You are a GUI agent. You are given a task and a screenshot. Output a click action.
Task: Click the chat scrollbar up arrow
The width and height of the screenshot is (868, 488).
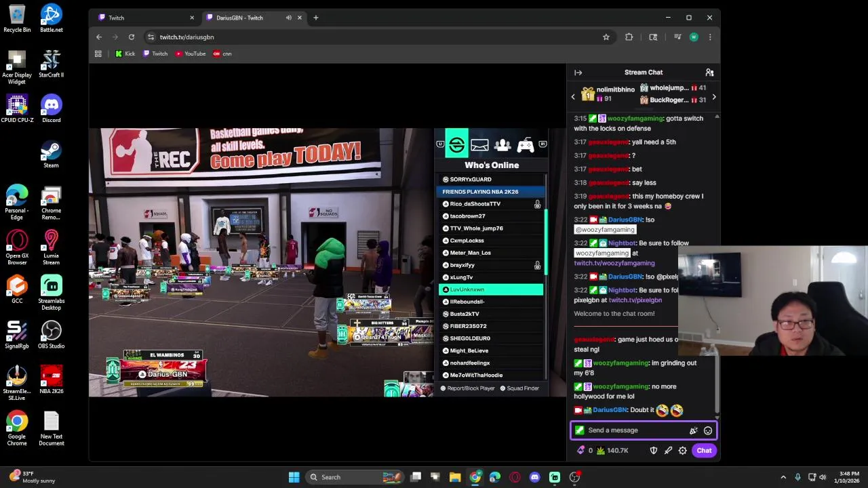pos(717,117)
